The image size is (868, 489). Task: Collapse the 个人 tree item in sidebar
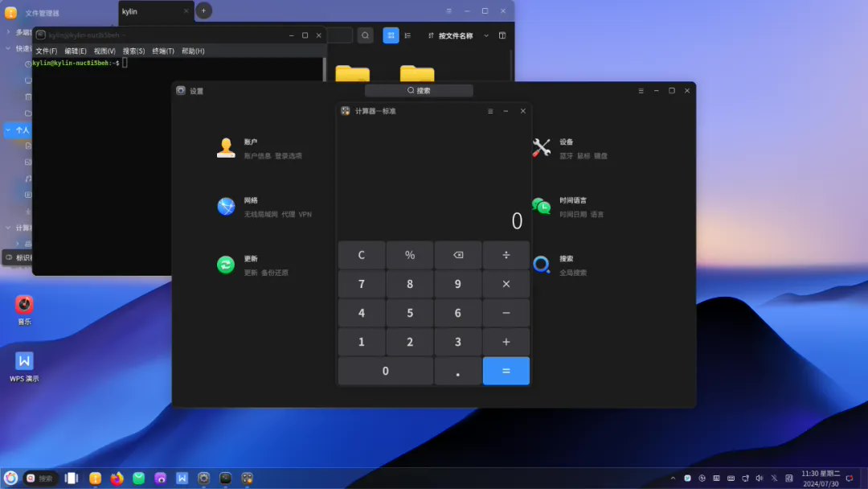click(8, 130)
